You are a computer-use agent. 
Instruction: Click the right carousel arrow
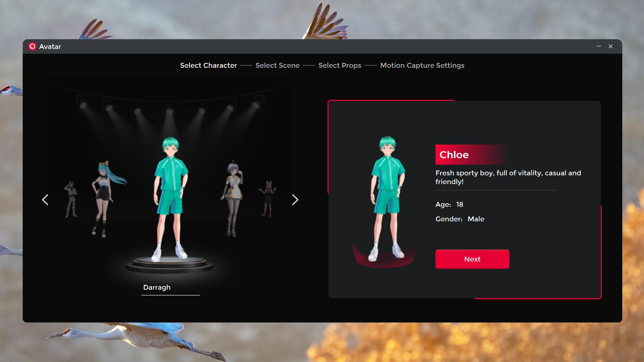pos(295,200)
